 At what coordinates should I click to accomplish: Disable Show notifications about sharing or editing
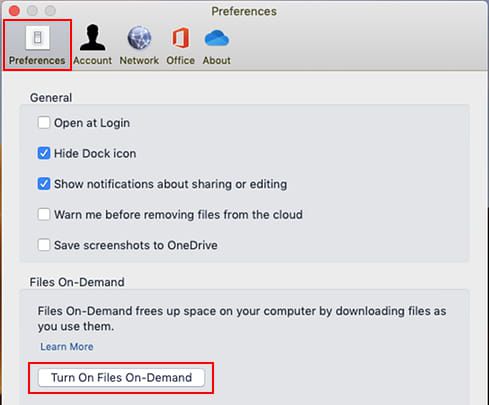click(44, 184)
